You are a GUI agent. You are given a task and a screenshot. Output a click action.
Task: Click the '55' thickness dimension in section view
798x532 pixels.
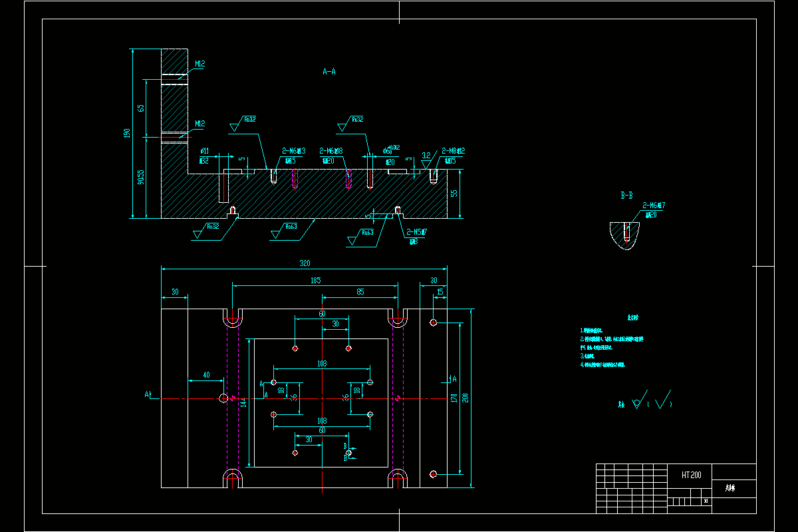pos(454,194)
